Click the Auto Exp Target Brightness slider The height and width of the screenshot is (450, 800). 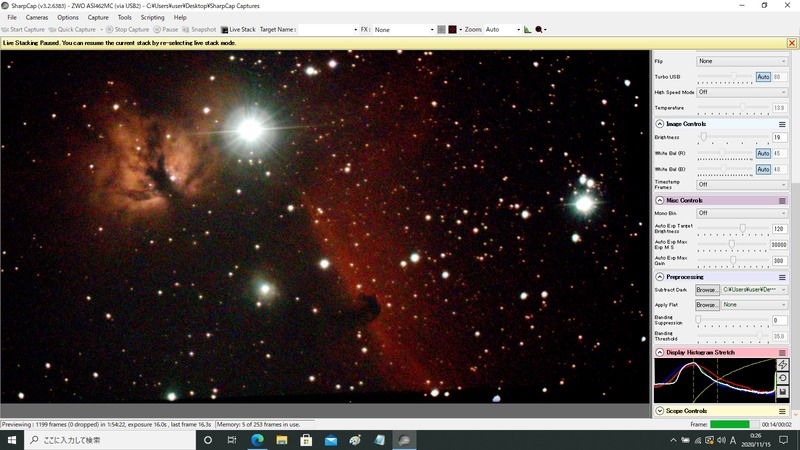733,229
